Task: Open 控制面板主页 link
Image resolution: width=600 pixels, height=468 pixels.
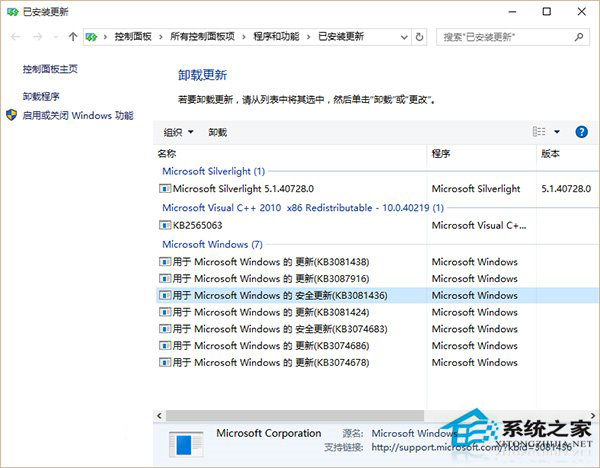Action: coord(50,69)
